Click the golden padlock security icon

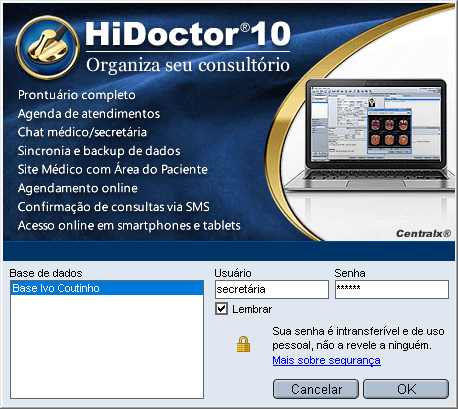coord(243,344)
